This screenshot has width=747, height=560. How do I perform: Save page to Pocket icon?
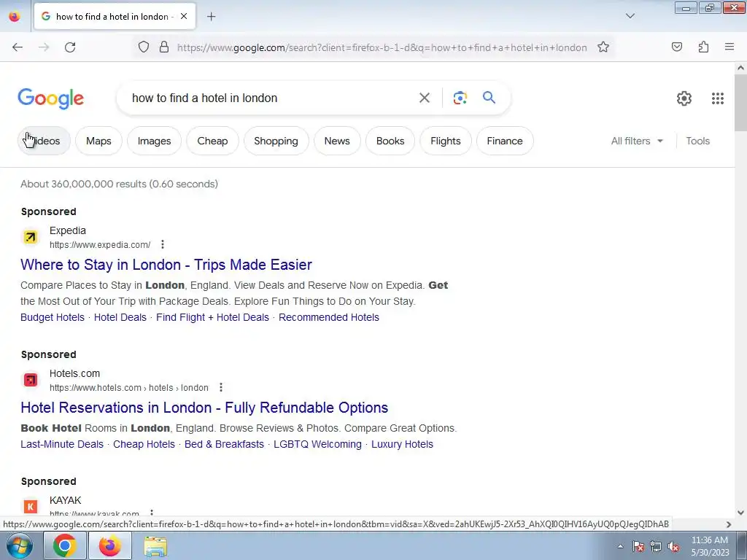tap(676, 47)
